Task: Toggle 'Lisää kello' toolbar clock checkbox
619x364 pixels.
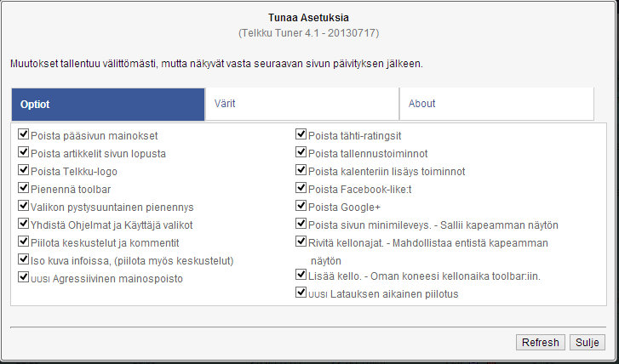Action: 301,275
